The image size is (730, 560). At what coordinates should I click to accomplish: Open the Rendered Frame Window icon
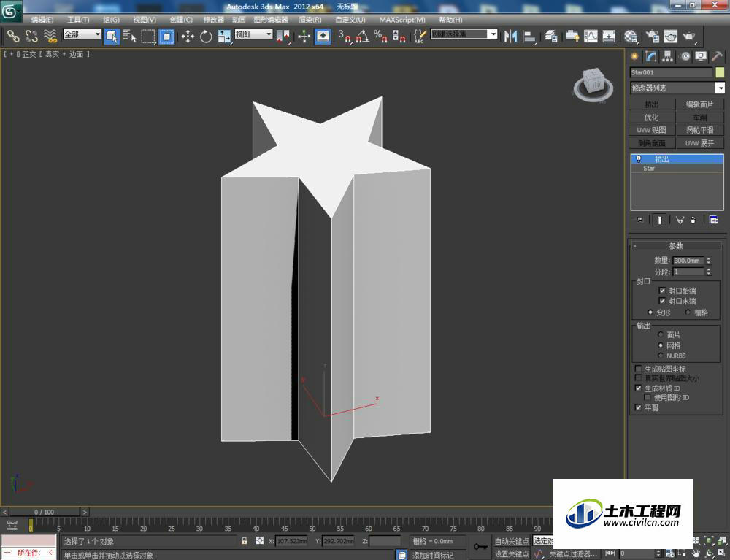pos(670,36)
